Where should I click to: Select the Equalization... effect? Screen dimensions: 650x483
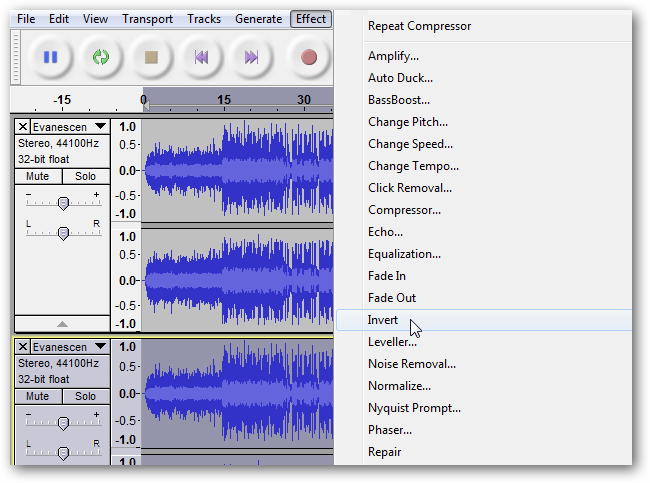point(484,254)
